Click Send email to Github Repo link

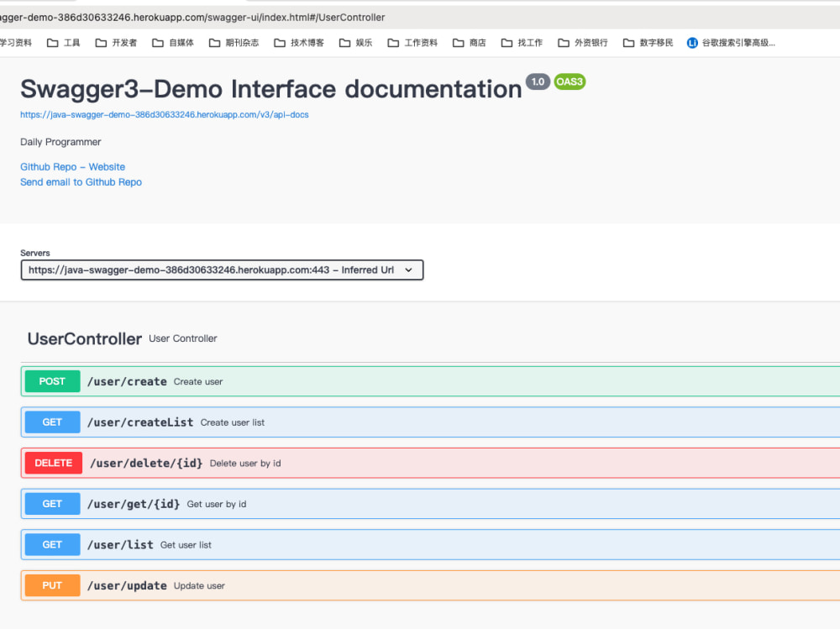(x=81, y=182)
